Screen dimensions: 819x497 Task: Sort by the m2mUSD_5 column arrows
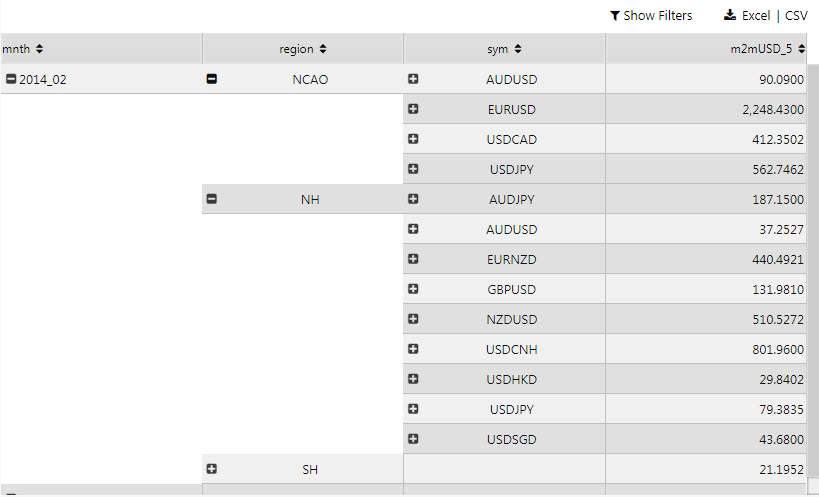(x=802, y=49)
